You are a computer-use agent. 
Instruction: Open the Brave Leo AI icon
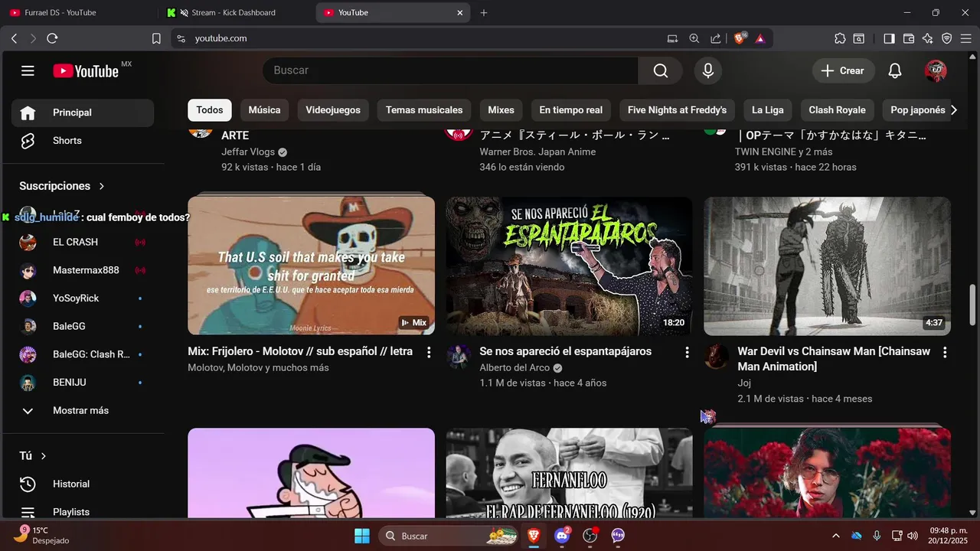point(928,38)
